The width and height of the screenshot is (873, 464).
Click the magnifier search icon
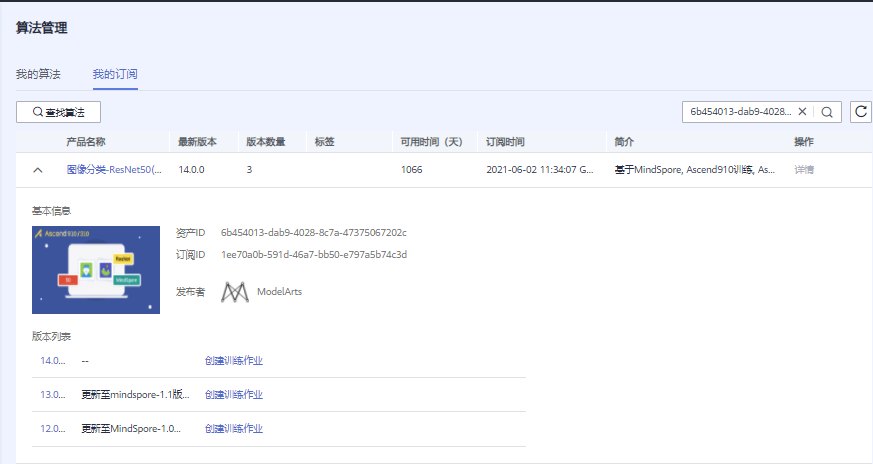[x=829, y=112]
